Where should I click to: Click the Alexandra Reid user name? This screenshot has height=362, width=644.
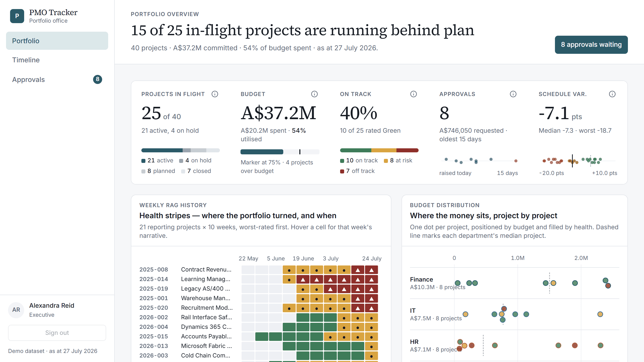(52, 305)
